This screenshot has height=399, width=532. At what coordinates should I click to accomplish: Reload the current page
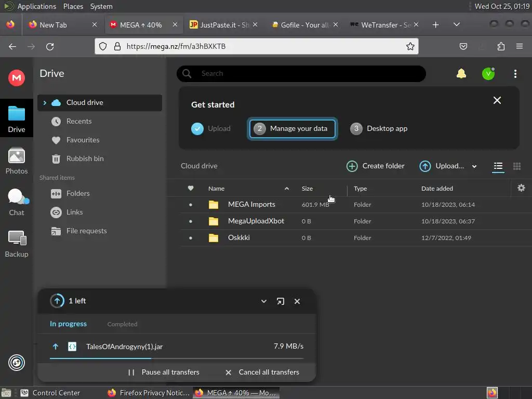tap(50, 46)
